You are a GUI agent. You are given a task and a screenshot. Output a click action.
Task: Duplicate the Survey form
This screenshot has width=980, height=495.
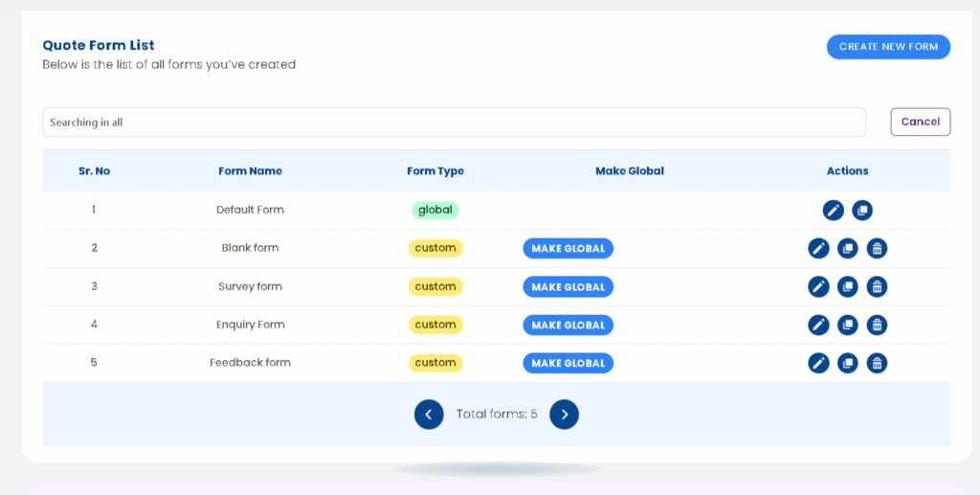point(848,286)
